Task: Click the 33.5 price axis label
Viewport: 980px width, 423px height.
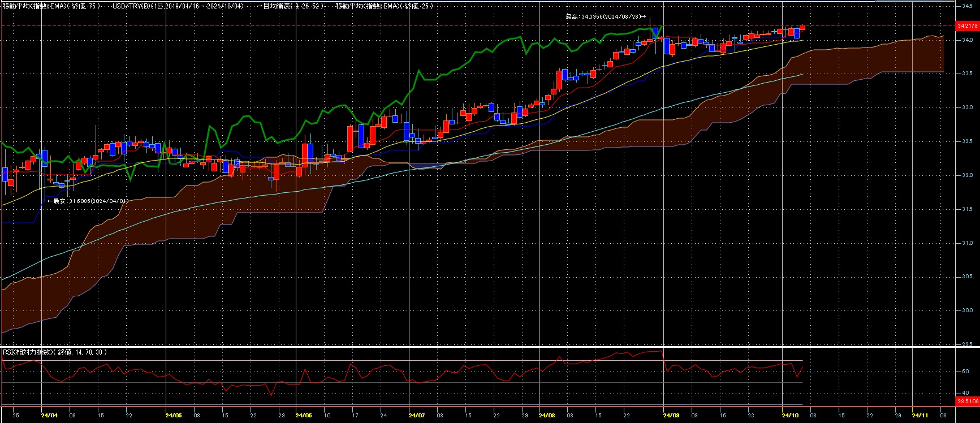Action: click(x=966, y=74)
